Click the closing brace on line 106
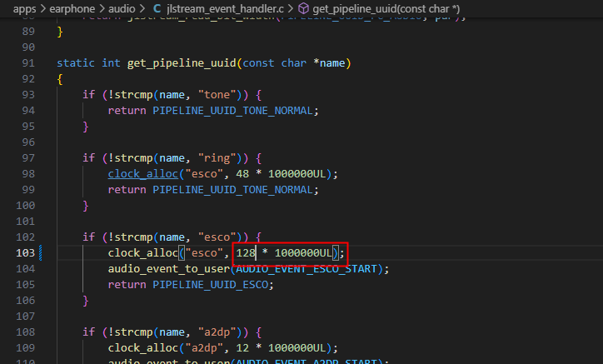This screenshot has height=364, width=603. [86, 301]
